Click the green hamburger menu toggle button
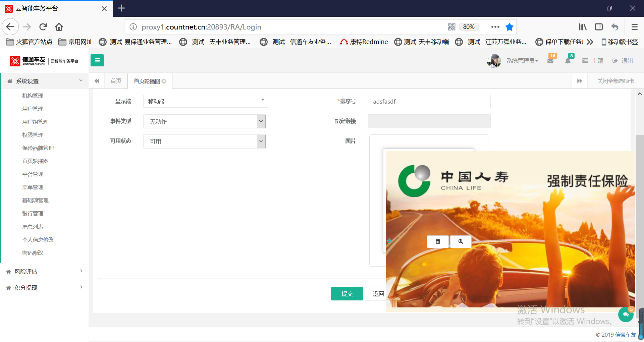 [x=97, y=60]
